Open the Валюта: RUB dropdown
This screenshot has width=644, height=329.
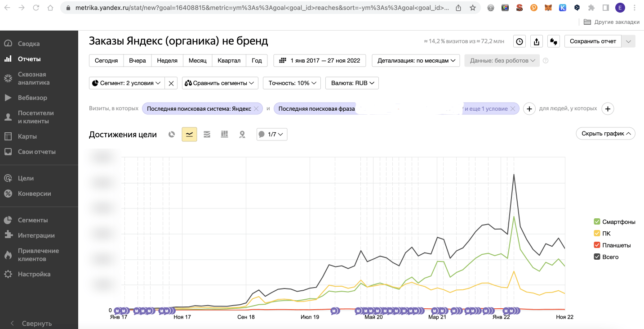tap(352, 83)
